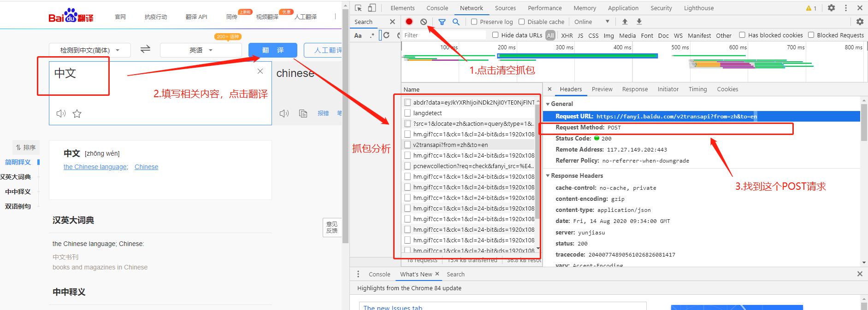Screen dimensions: 868x310
Task: Open DevTools main settings gear
Action: coord(831,8)
